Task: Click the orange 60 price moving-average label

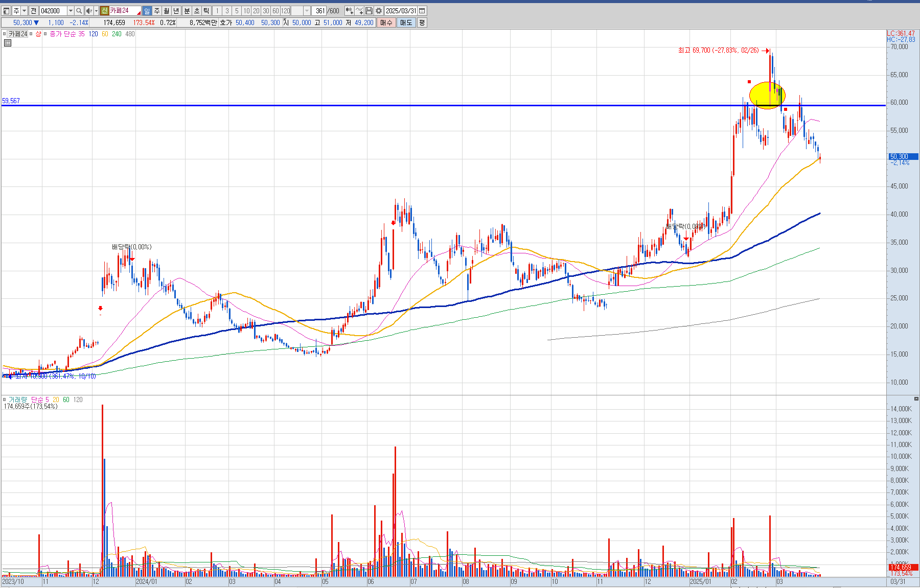Action: click(105, 34)
